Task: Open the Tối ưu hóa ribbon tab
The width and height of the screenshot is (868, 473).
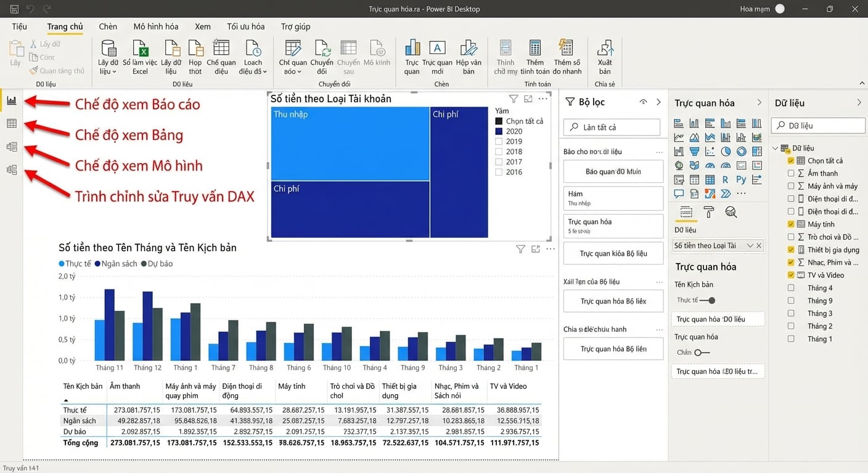Action: click(245, 26)
